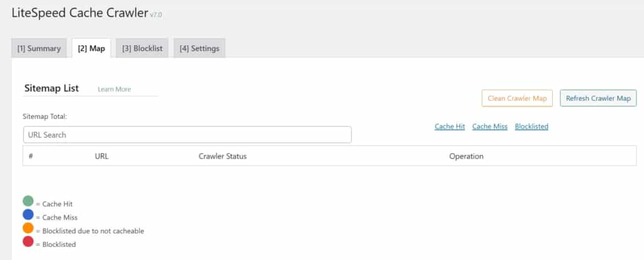Click the red Blocklisted legend dot
Screen dimensions: 644x260
28,242
